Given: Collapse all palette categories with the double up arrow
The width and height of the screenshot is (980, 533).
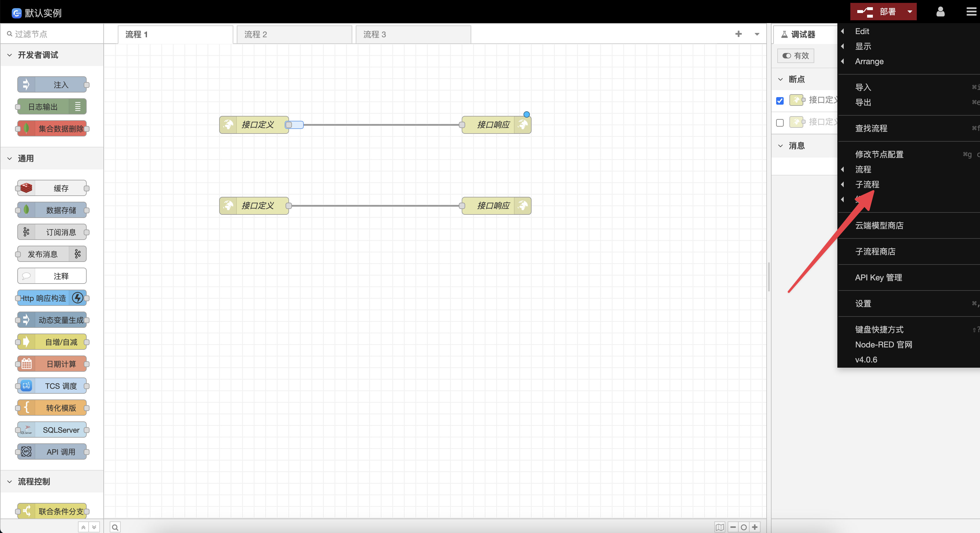Looking at the screenshot, I should pyautogui.click(x=83, y=527).
